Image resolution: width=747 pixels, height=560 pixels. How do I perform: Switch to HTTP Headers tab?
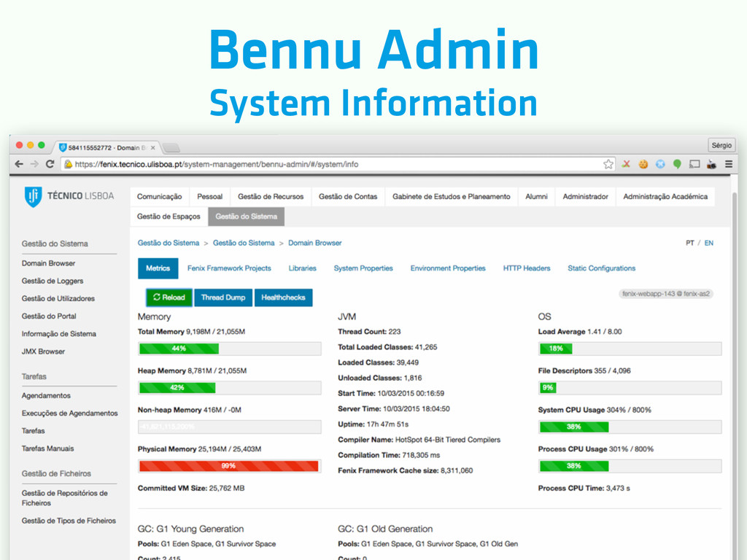pyautogui.click(x=527, y=268)
